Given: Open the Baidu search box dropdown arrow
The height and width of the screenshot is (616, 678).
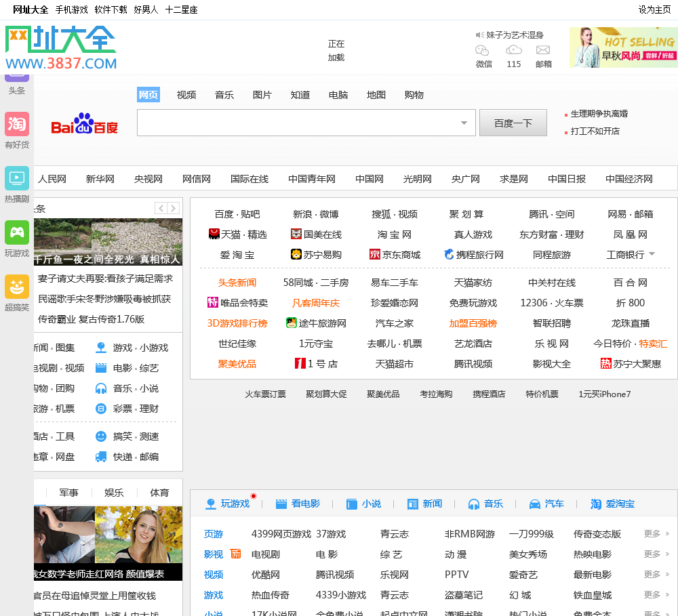Looking at the screenshot, I should pyautogui.click(x=464, y=123).
